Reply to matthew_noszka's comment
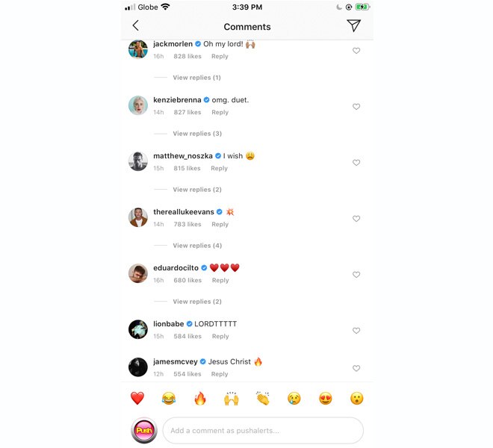Screen dimensions: 493x448 tap(219, 168)
